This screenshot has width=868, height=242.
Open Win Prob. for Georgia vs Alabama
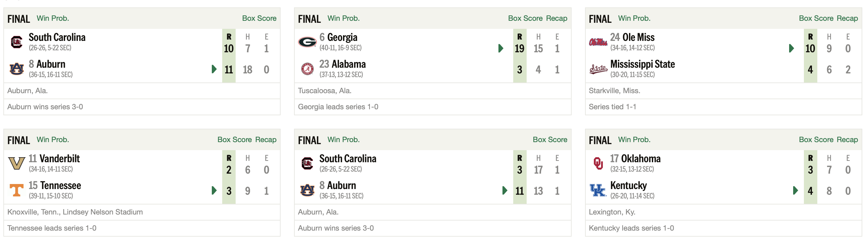coord(343,18)
